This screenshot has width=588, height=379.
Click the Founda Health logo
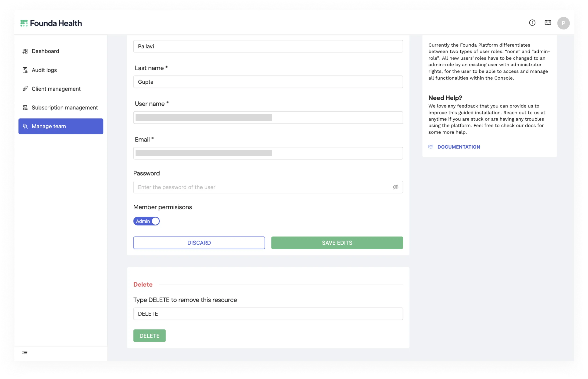coord(51,23)
